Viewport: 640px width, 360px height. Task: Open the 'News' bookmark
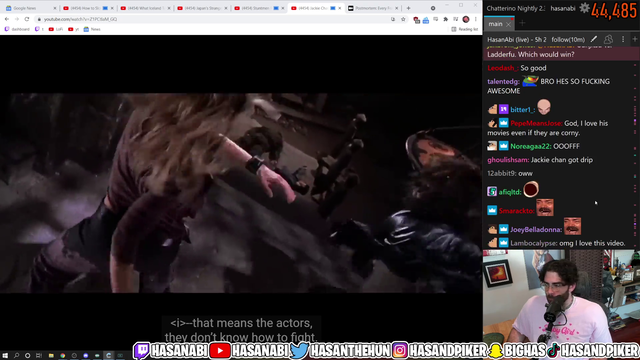[x=92, y=29]
